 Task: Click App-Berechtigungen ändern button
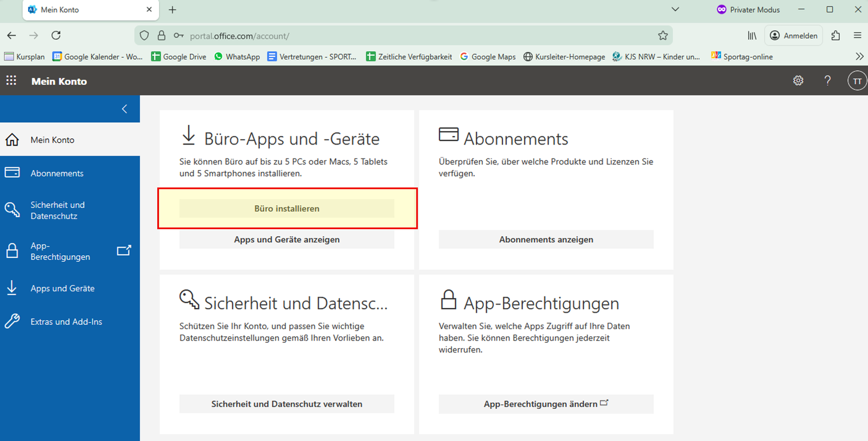coord(546,404)
